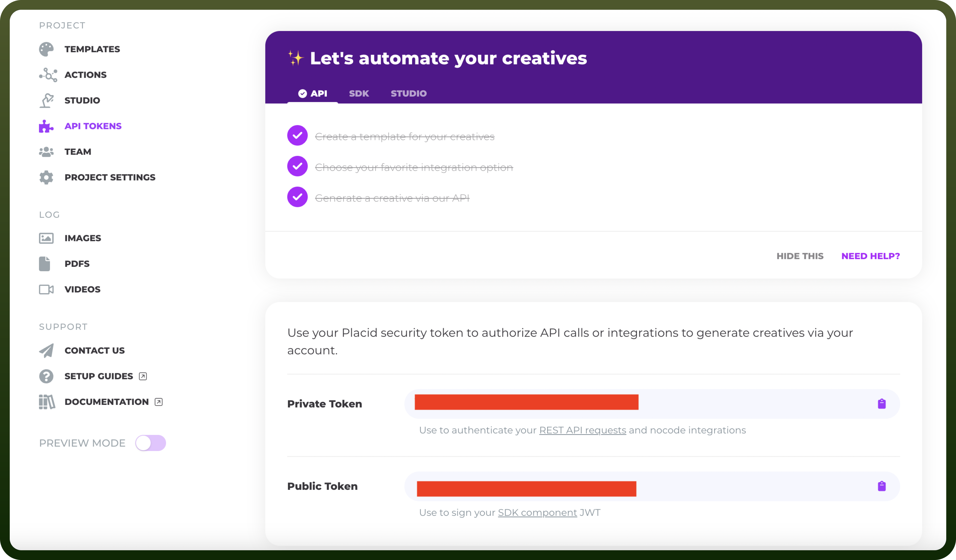Uncheck 'Create a template for your creatives'

coord(298,135)
